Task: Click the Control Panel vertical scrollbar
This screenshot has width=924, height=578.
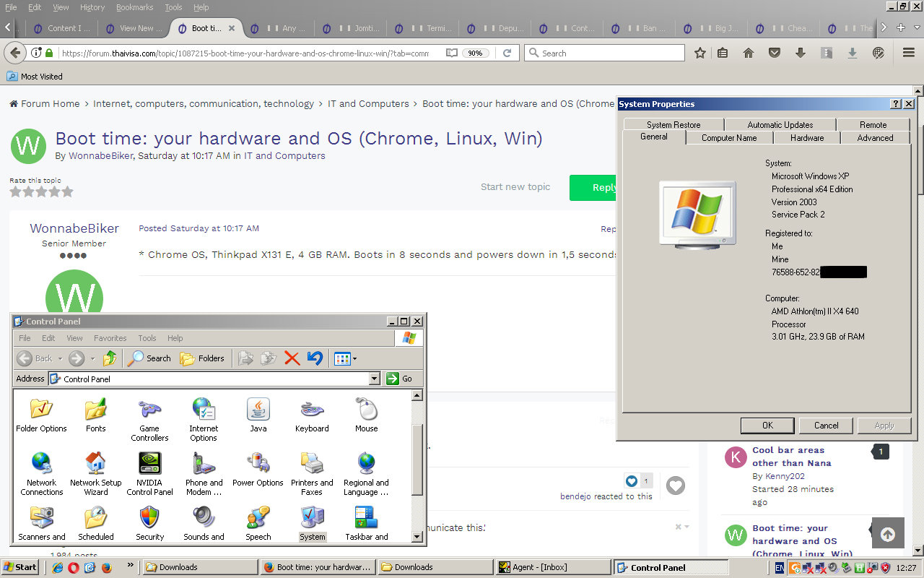Action: 417,466
